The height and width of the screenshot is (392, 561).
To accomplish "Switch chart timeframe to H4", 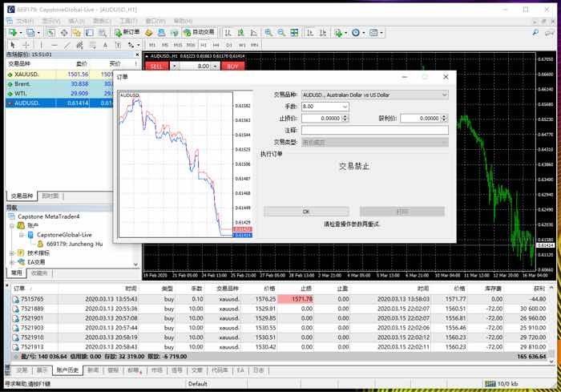I will 217,45.
